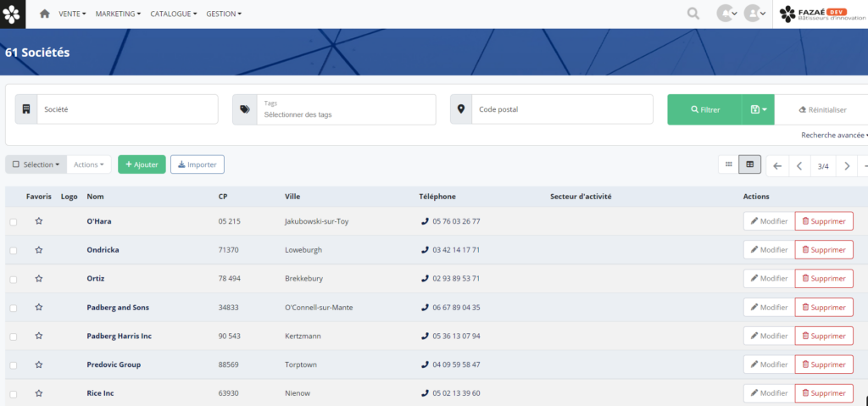Viewport: 868px width, 406px height.
Task: Expand the Sélection dropdown
Action: 36,164
